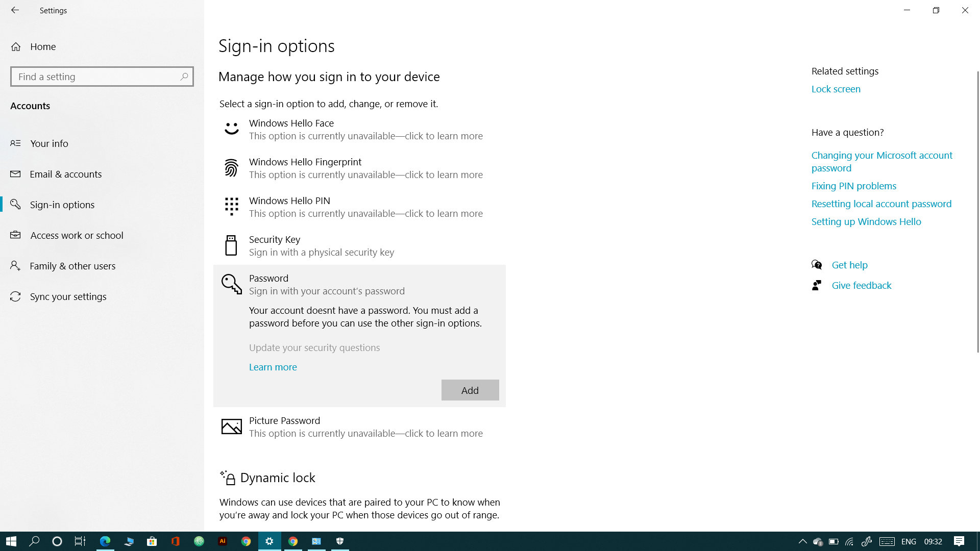Click the fingerprint icon
Image resolution: width=980 pixels, height=551 pixels.
point(231,168)
